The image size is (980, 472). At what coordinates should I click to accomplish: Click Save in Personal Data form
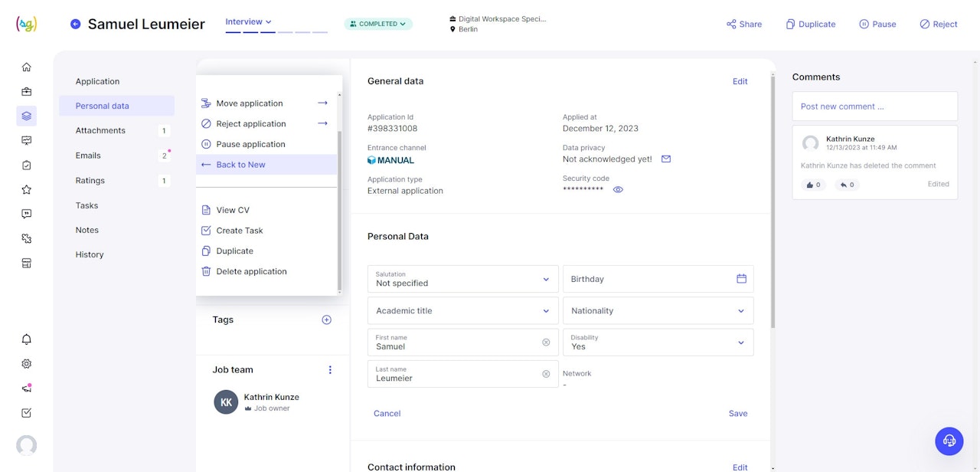[737, 414]
